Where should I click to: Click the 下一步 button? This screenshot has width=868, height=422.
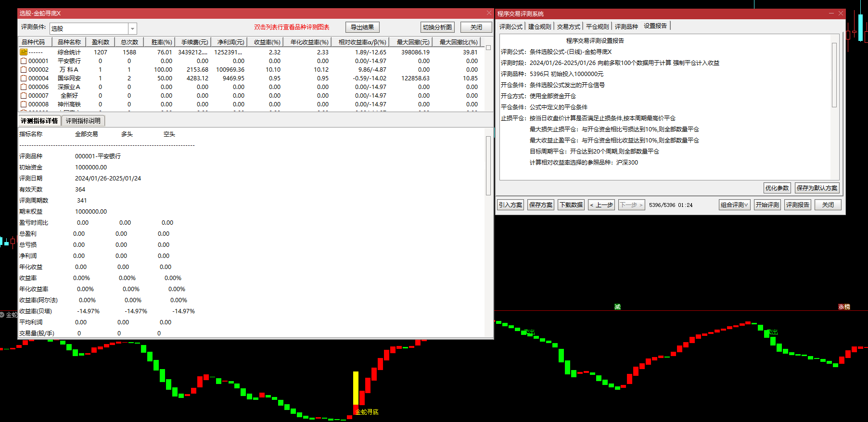tap(631, 205)
